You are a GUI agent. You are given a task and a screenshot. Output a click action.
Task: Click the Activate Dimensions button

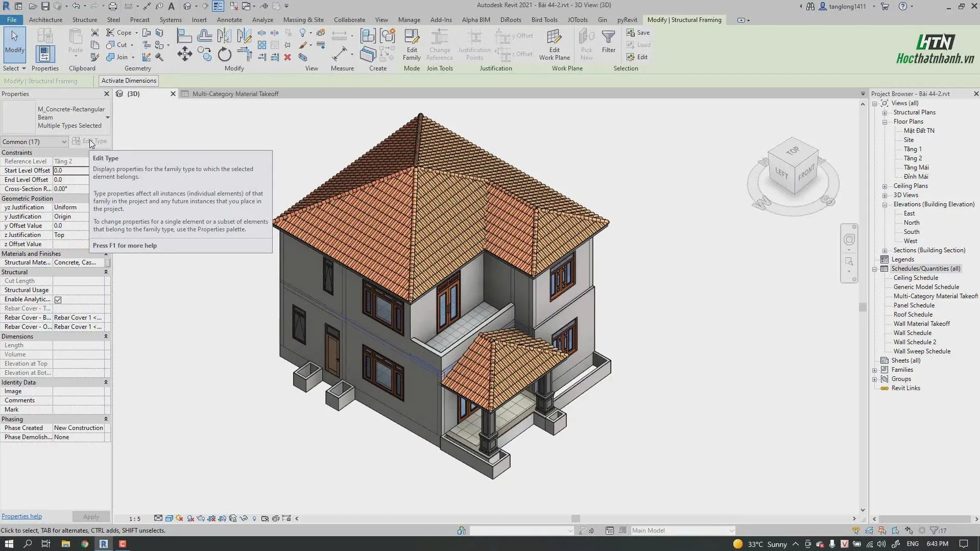(x=129, y=81)
